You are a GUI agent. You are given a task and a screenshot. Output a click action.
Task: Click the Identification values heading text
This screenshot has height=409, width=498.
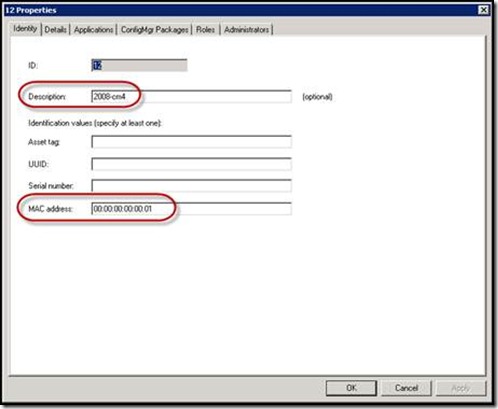pyautogui.click(x=95, y=123)
